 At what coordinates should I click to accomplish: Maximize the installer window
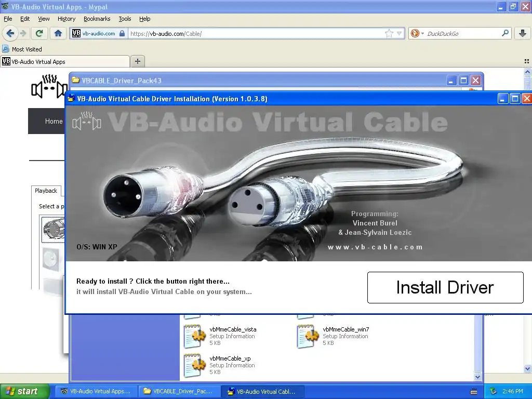(x=515, y=99)
